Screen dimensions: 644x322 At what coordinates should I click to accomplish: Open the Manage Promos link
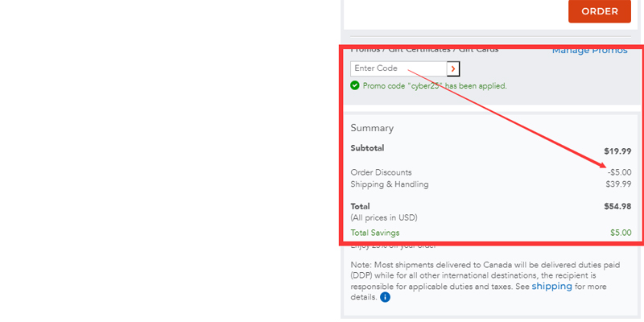click(x=589, y=51)
